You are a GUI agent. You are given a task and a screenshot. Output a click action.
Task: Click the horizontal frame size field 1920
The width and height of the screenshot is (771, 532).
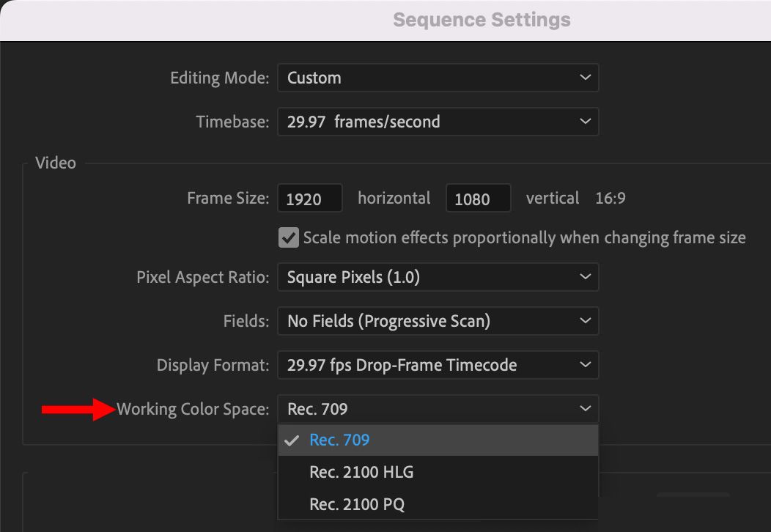click(x=310, y=198)
